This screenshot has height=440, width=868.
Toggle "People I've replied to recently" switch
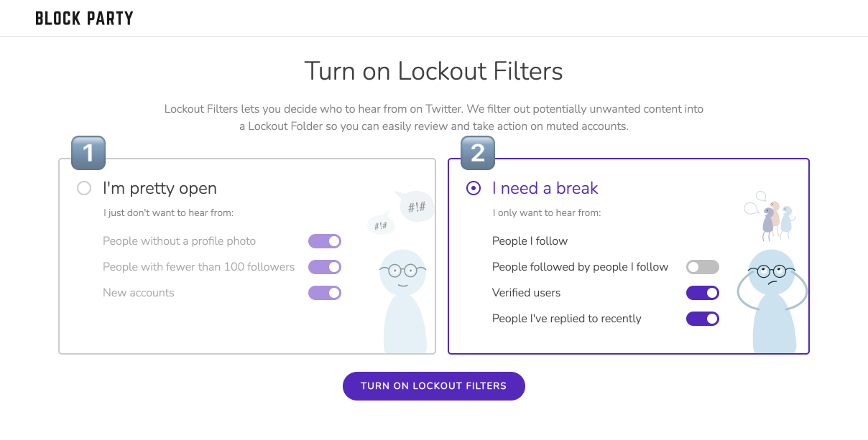[703, 319]
